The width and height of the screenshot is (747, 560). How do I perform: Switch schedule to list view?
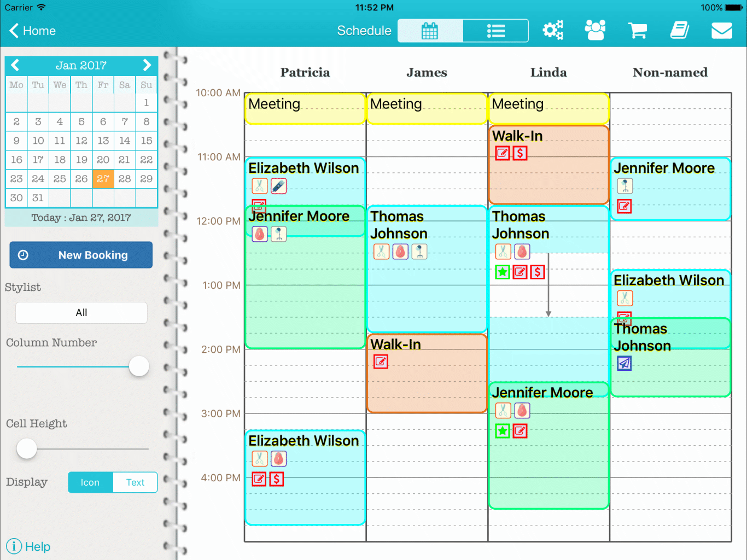[495, 31]
